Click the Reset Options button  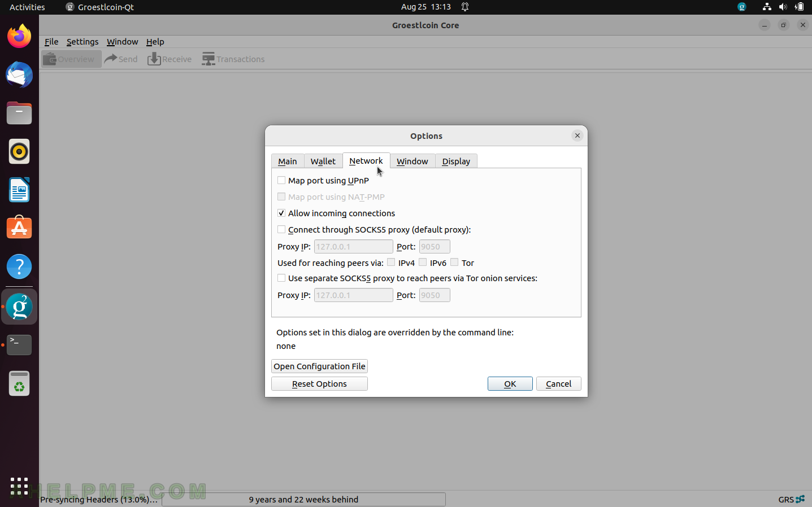tap(319, 383)
